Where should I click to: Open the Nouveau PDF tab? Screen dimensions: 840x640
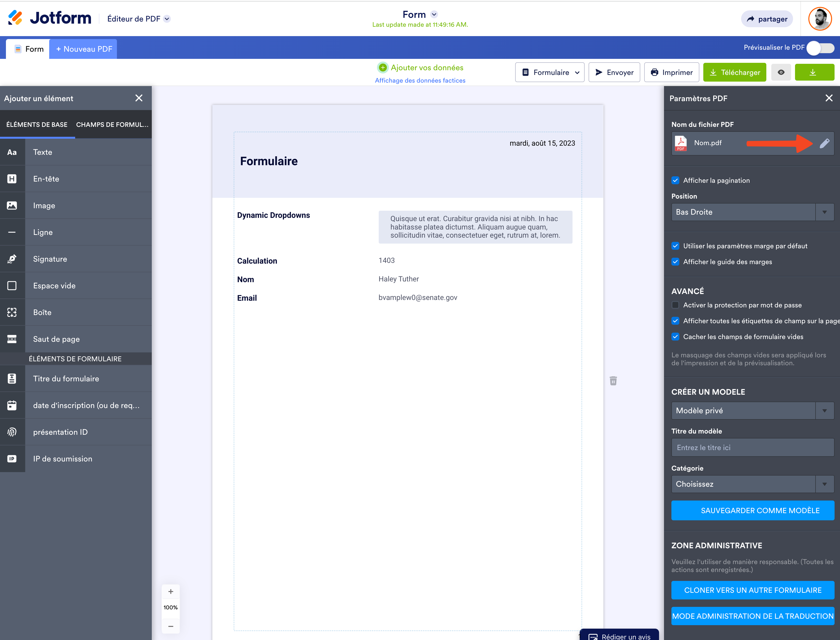84,49
